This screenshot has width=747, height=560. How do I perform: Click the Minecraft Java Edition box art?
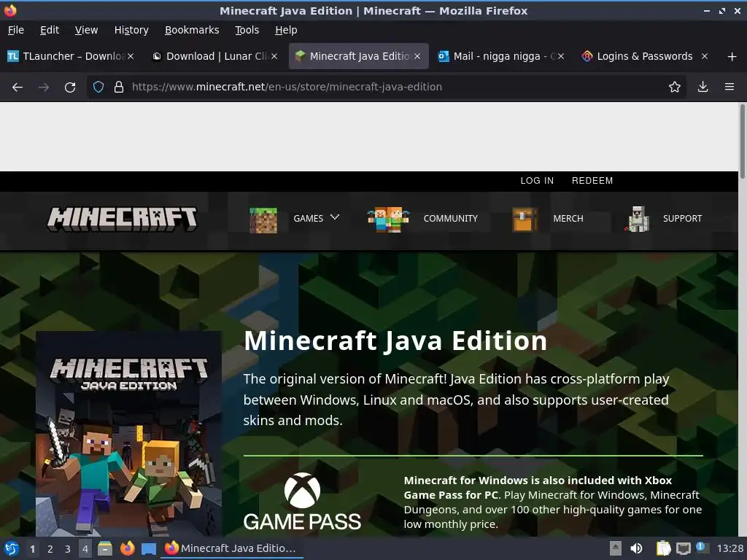click(x=128, y=434)
